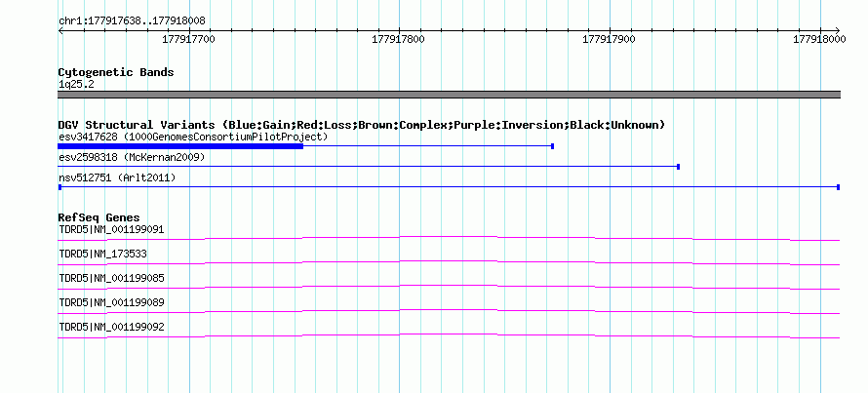This screenshot has width=868, height=393.
Task: Click the 1q25.2 band label
Action: (x=76, y=84)
